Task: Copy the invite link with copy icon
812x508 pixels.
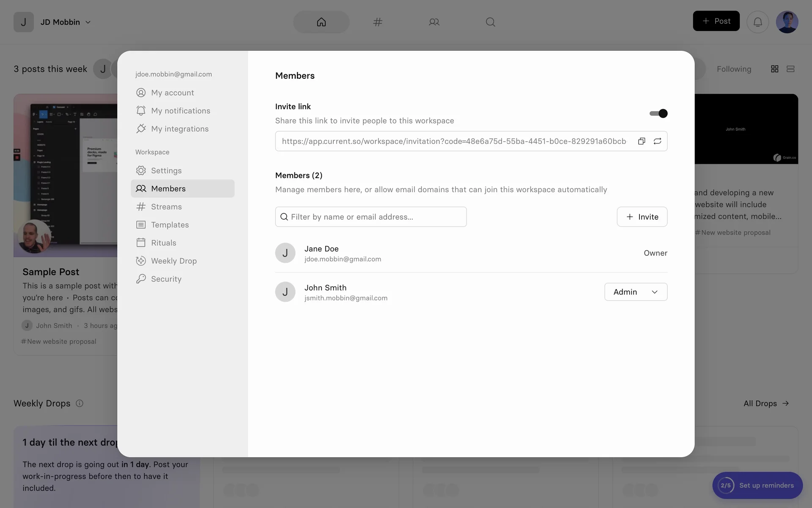Action: pos(642,141)
